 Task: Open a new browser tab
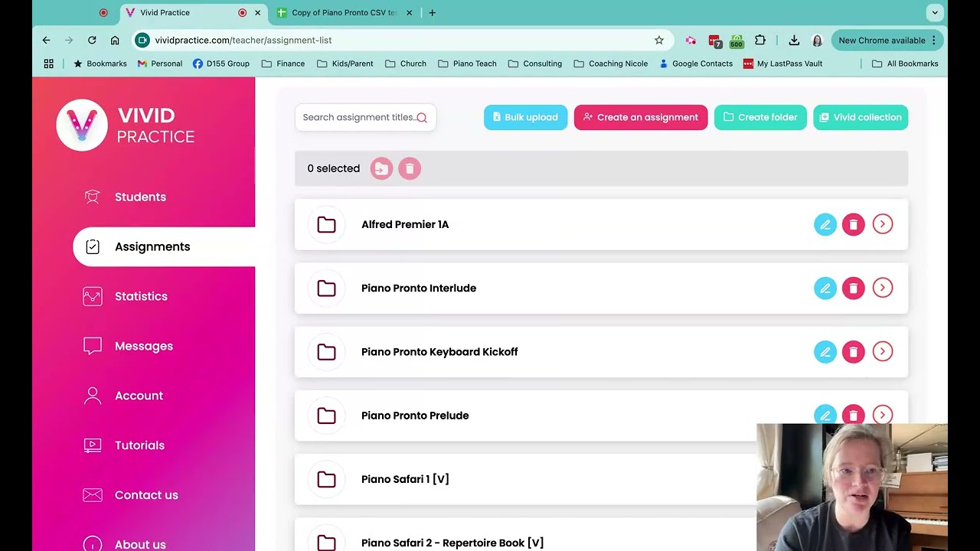(x=432, y=12)
